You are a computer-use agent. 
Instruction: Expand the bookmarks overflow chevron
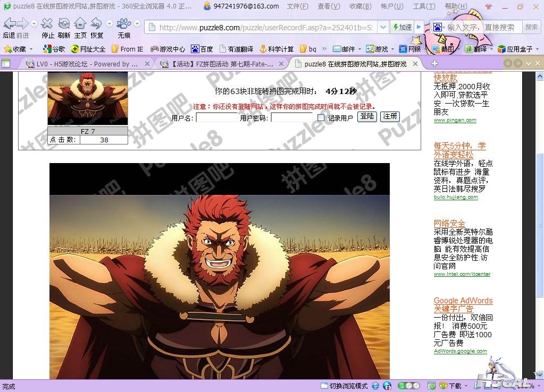pyautogui.click(x=324, y=49)
